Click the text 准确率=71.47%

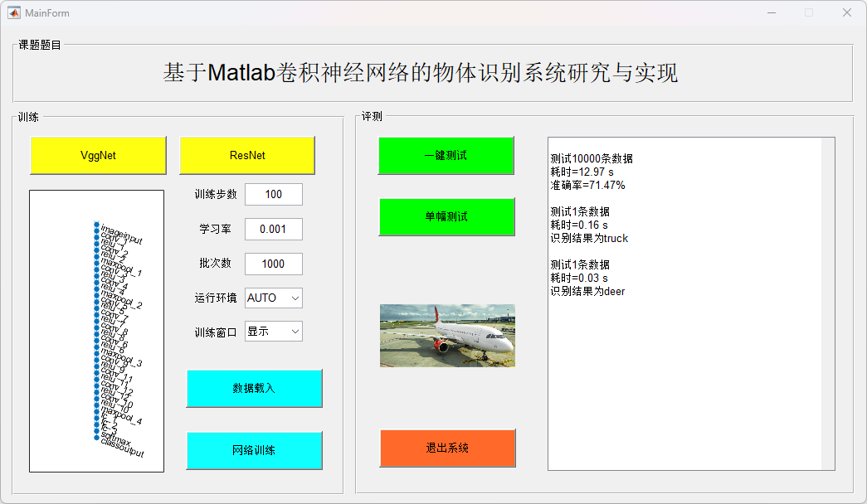(x=587, y=185)
